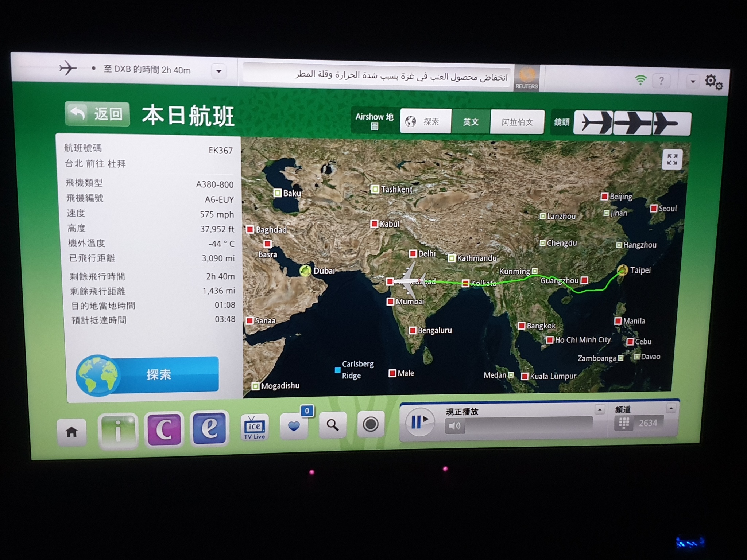Open the purple 'c' communication icon
The width and height of the screenshot is (747, 560).
click(164, 429)
